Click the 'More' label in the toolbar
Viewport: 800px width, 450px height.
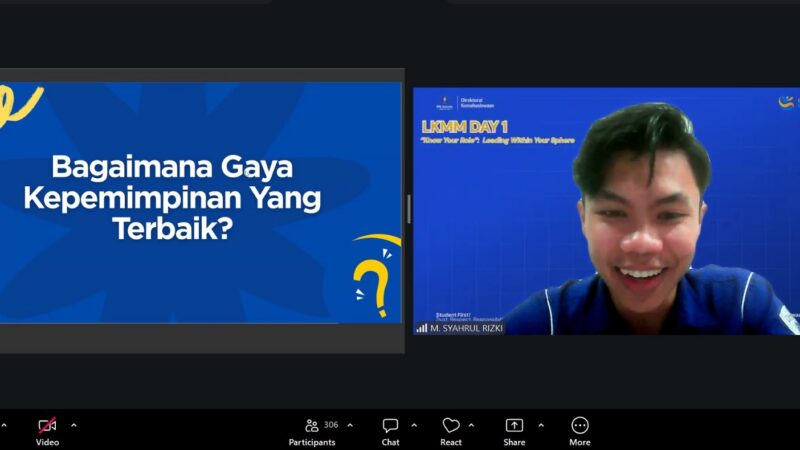tap(580, 442)
